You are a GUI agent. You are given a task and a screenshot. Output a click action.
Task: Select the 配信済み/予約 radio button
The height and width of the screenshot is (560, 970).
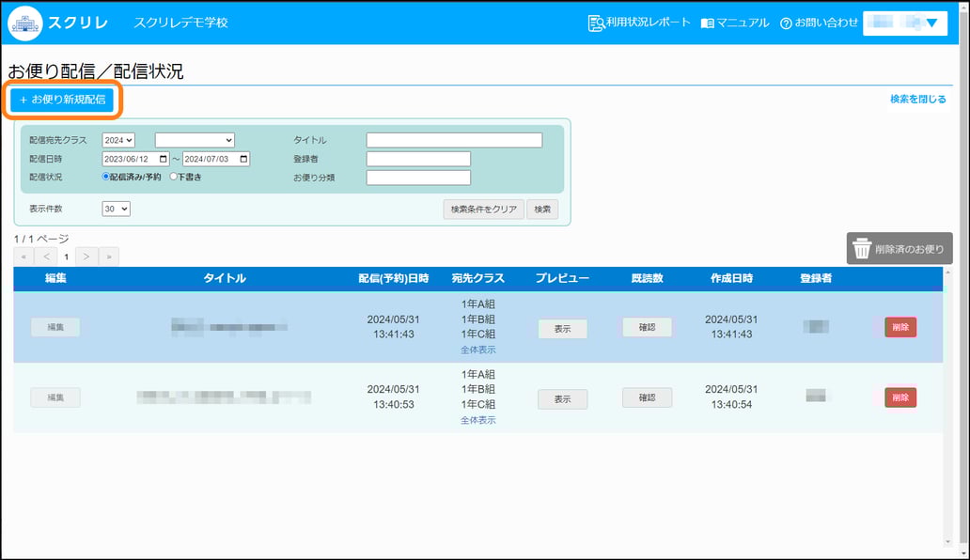107,177
